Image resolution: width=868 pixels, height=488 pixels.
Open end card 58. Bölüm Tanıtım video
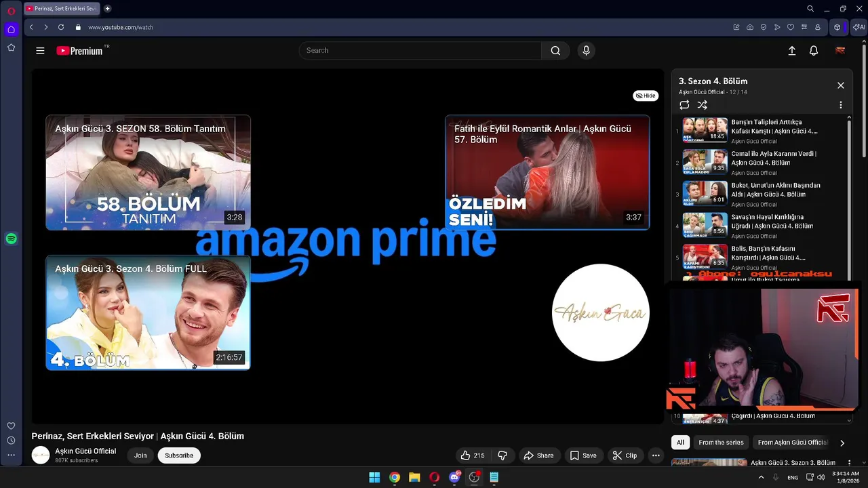148,173
